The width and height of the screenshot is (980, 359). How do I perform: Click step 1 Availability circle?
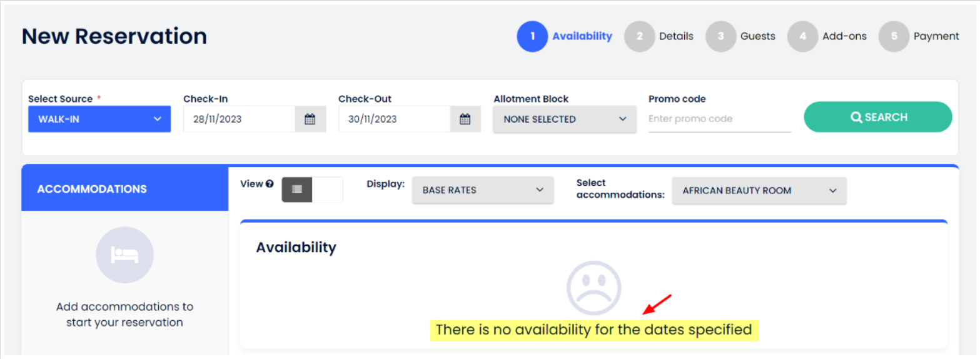coord(532,36)
